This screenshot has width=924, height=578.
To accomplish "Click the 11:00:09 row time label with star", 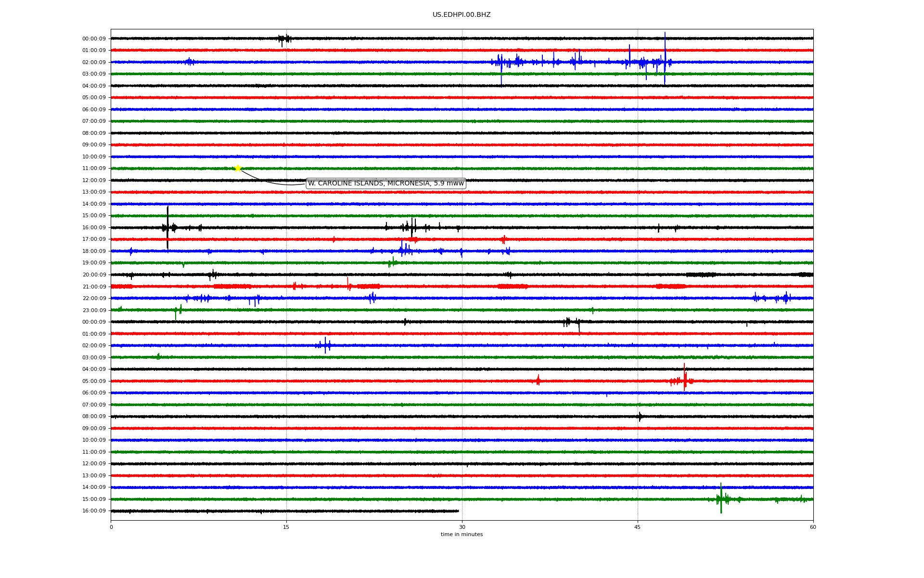I will (x=94, y=169).
